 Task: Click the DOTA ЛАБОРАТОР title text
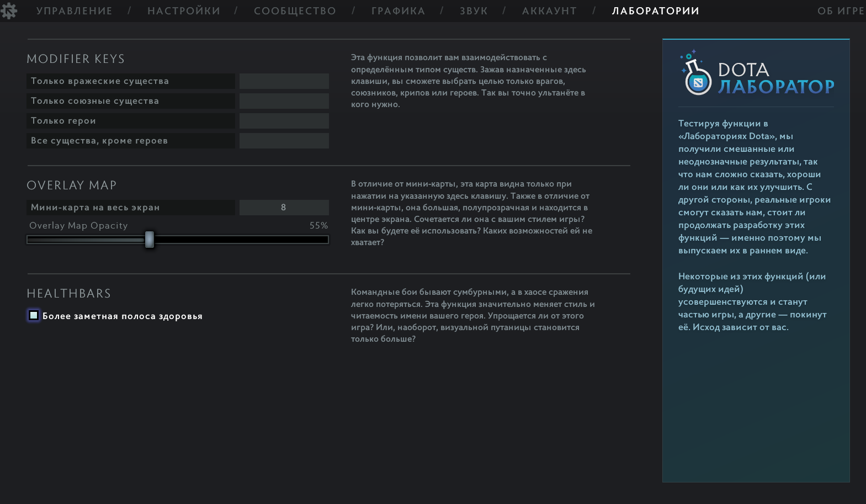(x=776, y=78)
